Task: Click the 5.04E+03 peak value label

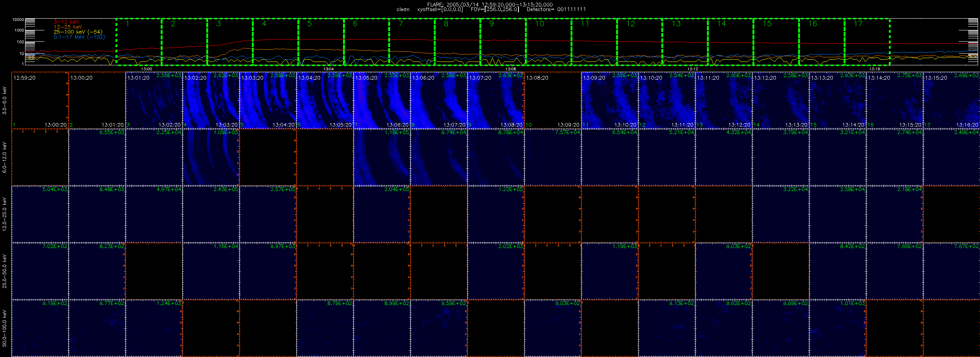Action: [x=55, y=189]
